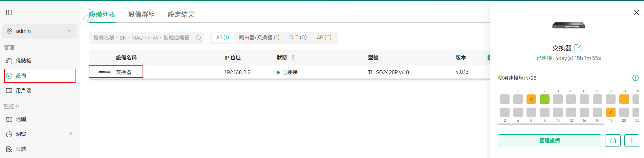Select port 6 on the switch
644x158 pixels.
[531, 112]
